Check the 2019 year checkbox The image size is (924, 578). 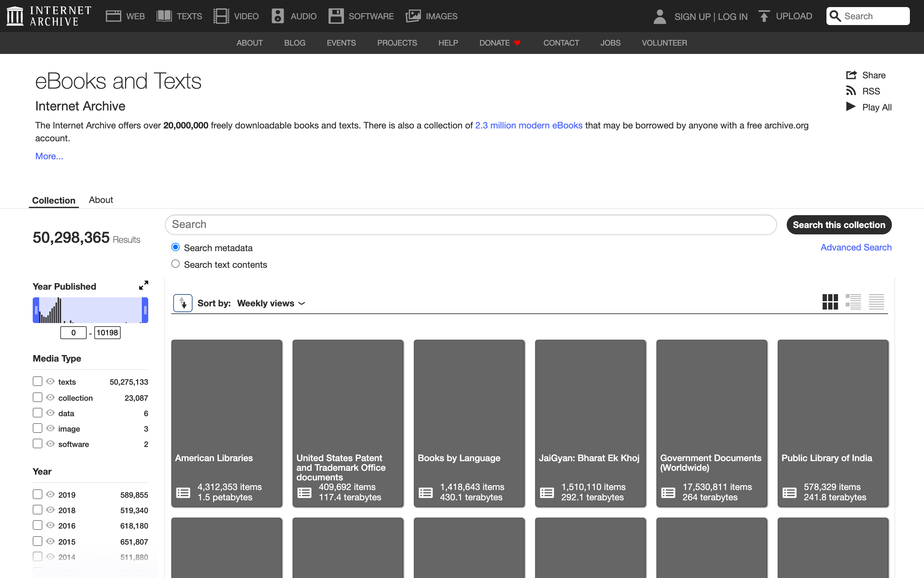38,494
